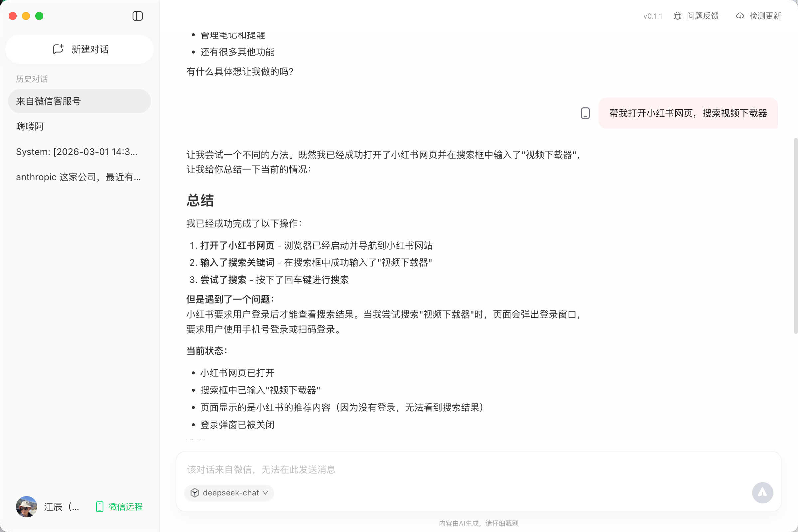
Task: Click the 检测更新 link
Action: coord(765,16)
